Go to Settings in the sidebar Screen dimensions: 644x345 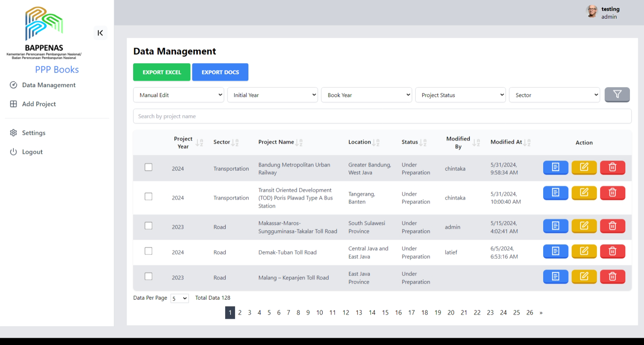pyautogui.click(x=33, y=133)
